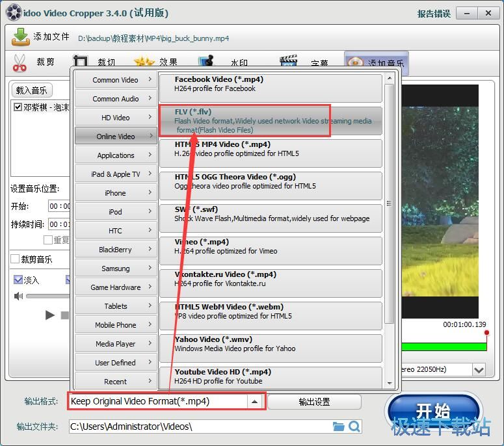Click the add music disc icon

click(355, 62)
